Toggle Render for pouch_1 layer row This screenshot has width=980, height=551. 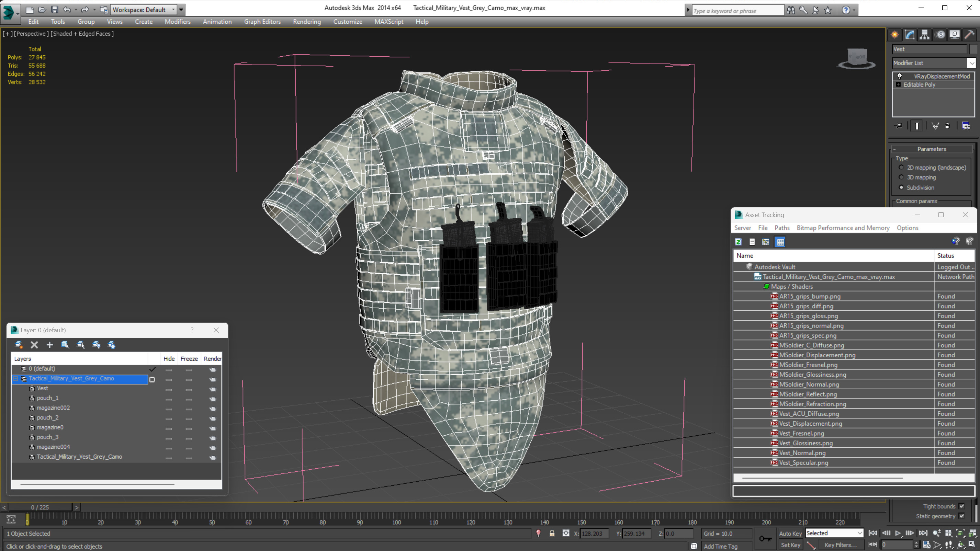[212, 399]
